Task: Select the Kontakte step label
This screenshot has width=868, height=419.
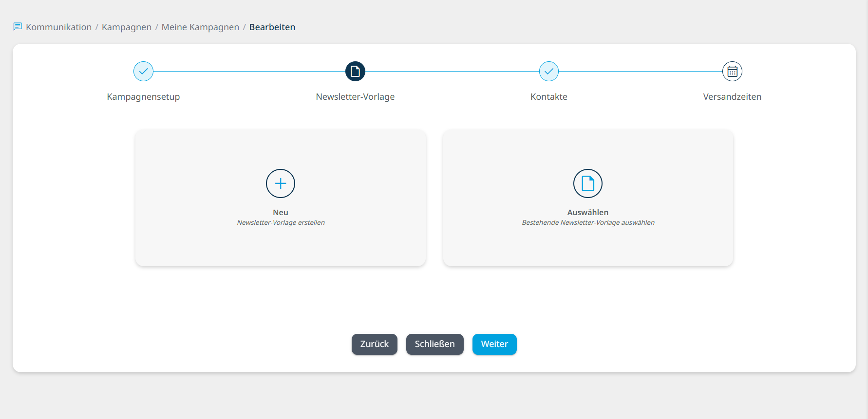Action: pos(549,97)
